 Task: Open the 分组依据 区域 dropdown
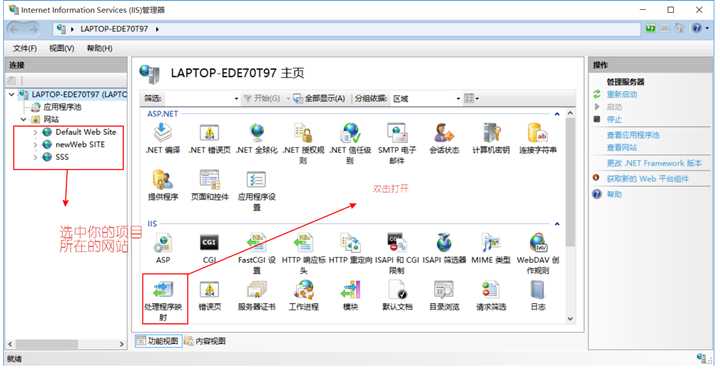coord(426,98)
